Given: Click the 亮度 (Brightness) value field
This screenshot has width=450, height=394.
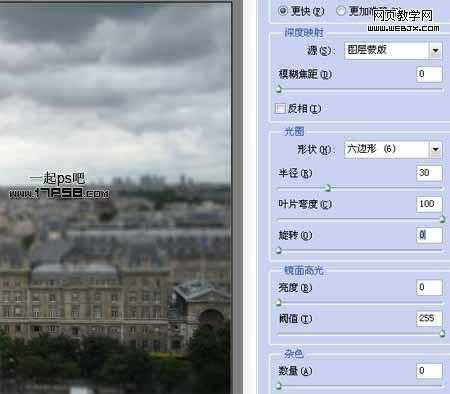Looking at the screenshot, I should tap(429, 287).
